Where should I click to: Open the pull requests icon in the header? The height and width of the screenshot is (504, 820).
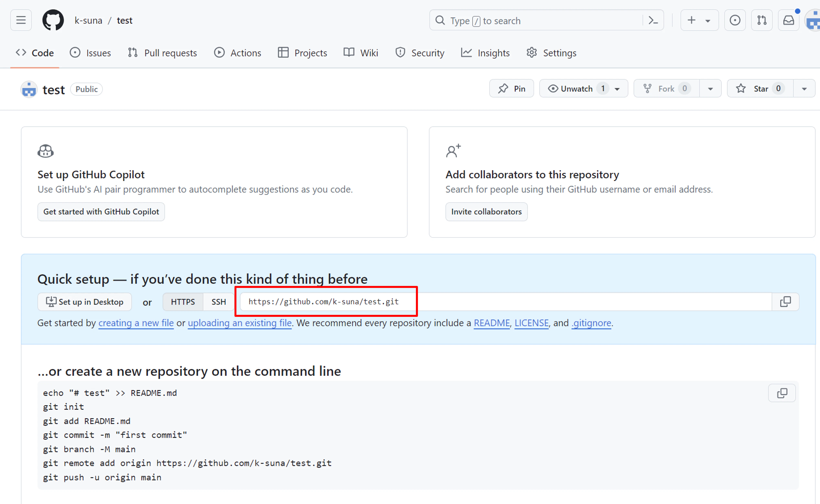click(762, 20)
